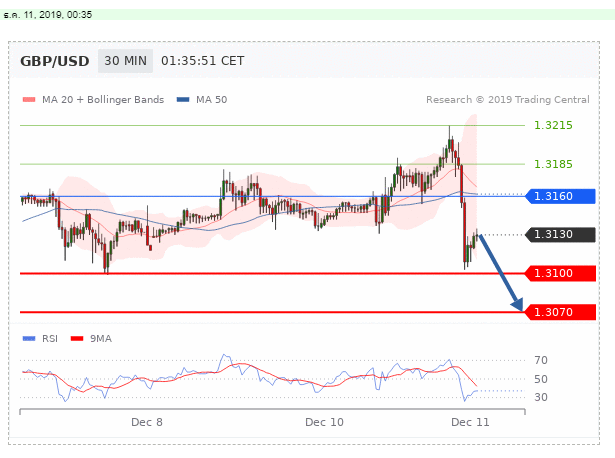615x458 pixels.
Task: Click the RSI 30 axis label
Action: (x=541, y=397)
